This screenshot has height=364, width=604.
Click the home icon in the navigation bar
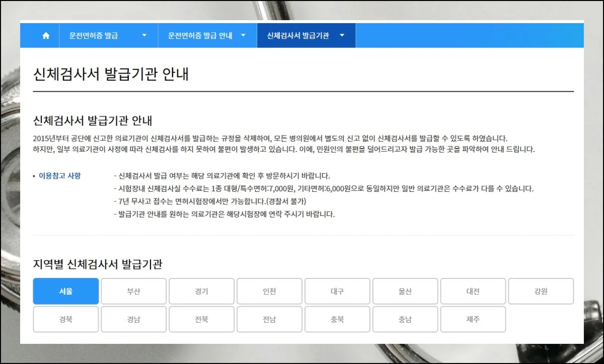[46, 35]
